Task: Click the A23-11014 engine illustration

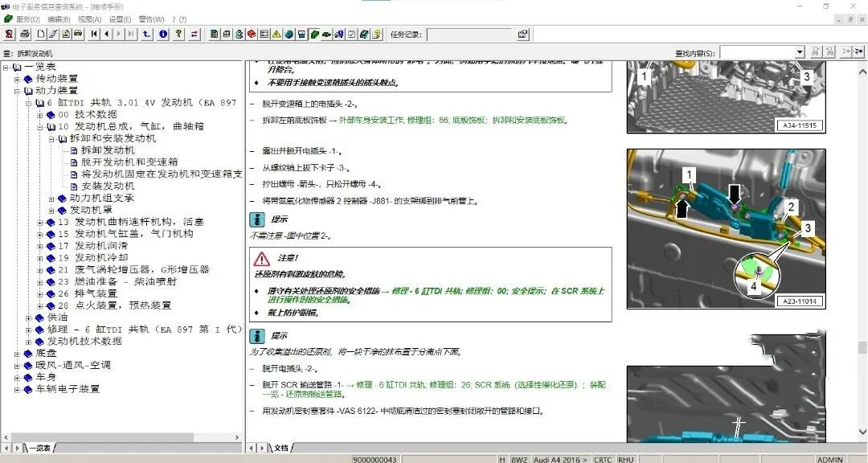Action: pos(727,229)
